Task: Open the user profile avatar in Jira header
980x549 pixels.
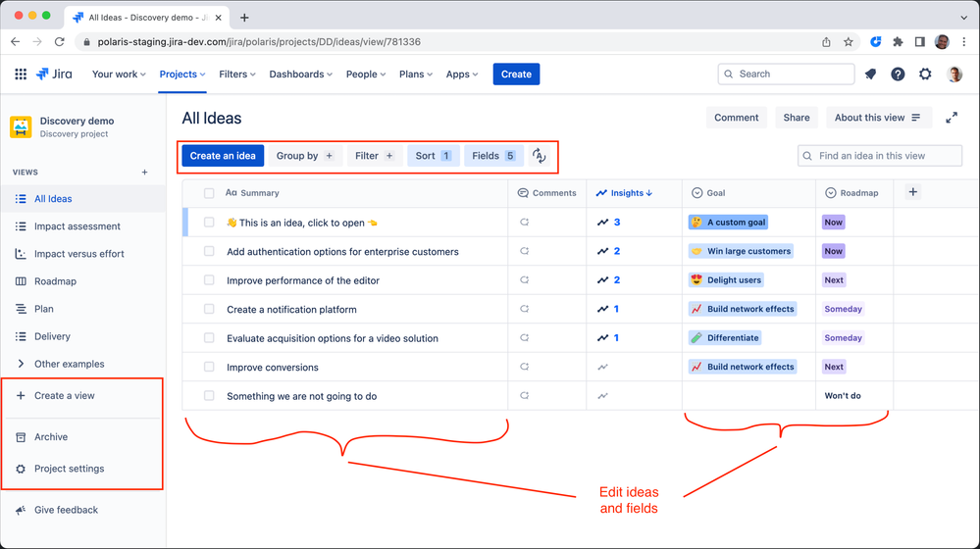Action: 954,74
